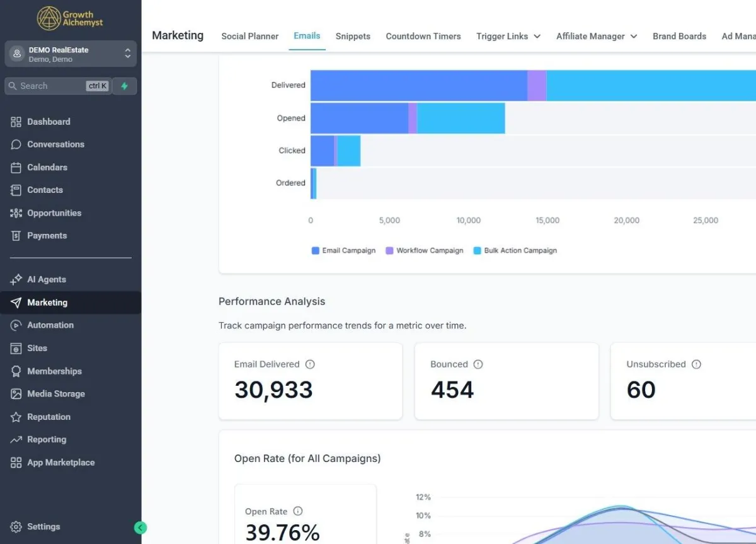
Task: Toggle Bulk Action Campaign legend series
Action: click(515, 251)
